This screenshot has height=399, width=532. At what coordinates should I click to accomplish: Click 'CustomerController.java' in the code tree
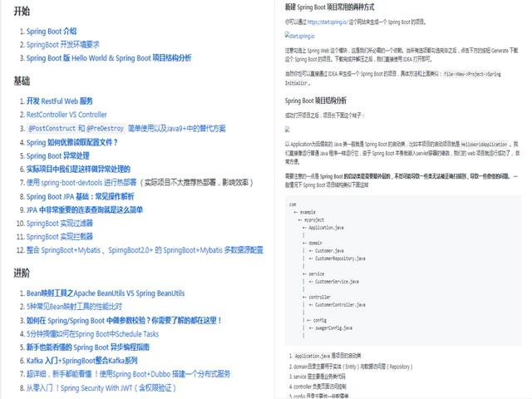(x=340, y=305)
